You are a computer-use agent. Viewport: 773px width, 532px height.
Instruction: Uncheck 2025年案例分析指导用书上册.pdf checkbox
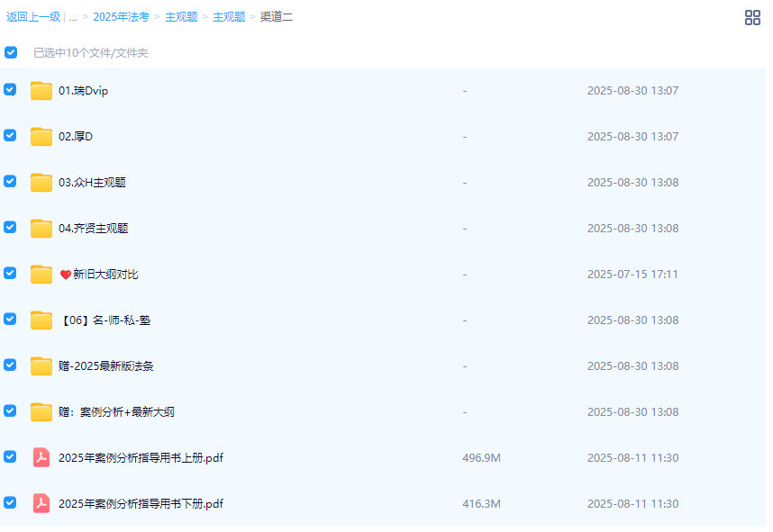click(x=10, y=456)
